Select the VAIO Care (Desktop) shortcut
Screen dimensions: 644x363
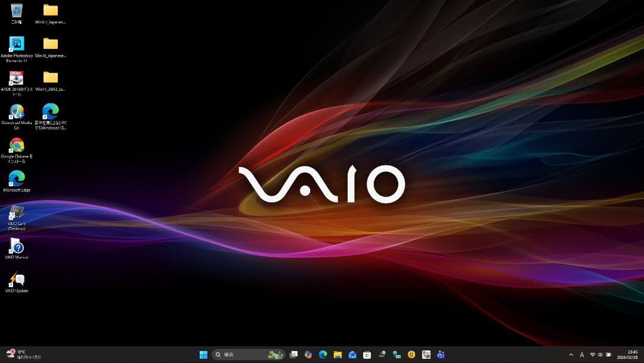click(x=17, y=218)
